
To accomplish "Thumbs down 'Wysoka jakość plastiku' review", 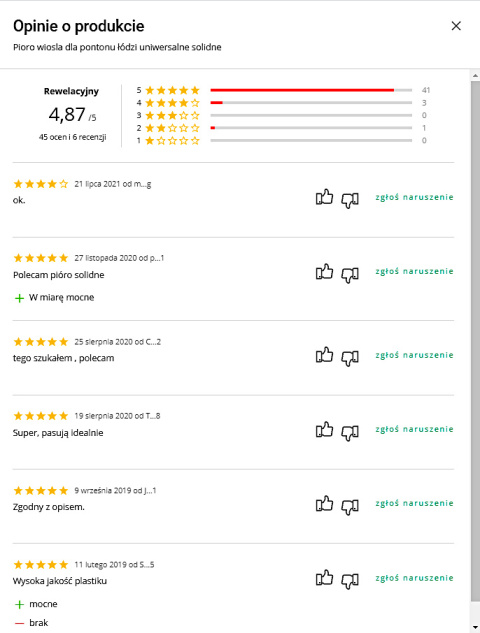I will 350,581.
